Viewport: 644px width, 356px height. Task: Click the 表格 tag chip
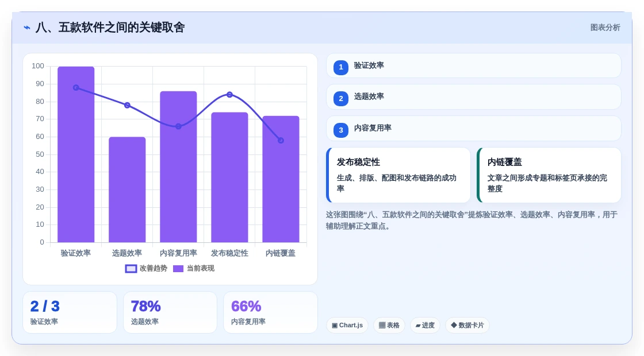pos(389,325)
